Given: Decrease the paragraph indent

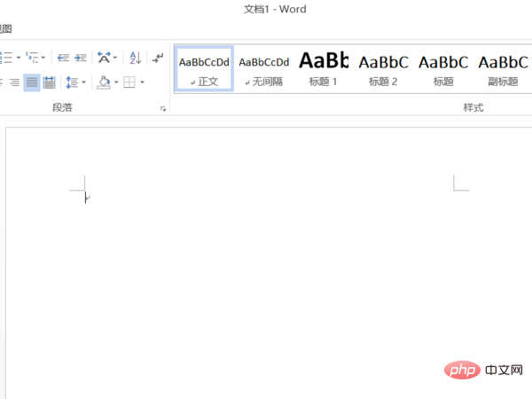Looking at the screenshot, I should pos(63,58).
